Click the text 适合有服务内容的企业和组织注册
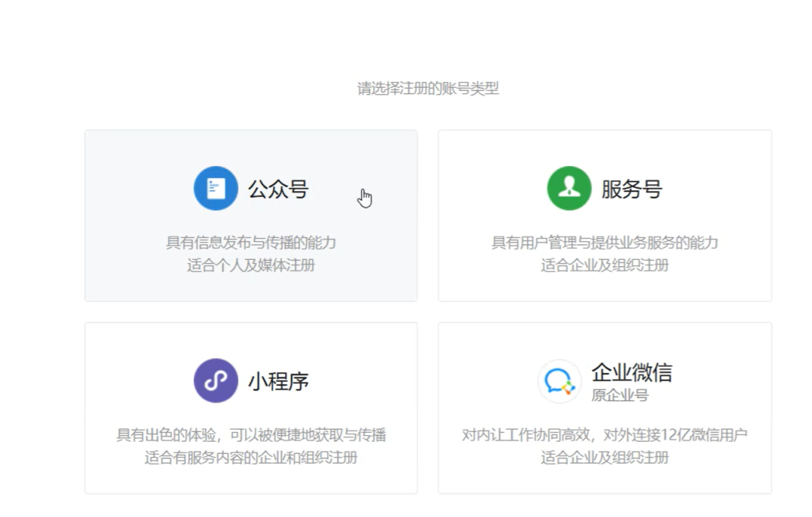This screenshot has height=517, width=812. [251, 458]
